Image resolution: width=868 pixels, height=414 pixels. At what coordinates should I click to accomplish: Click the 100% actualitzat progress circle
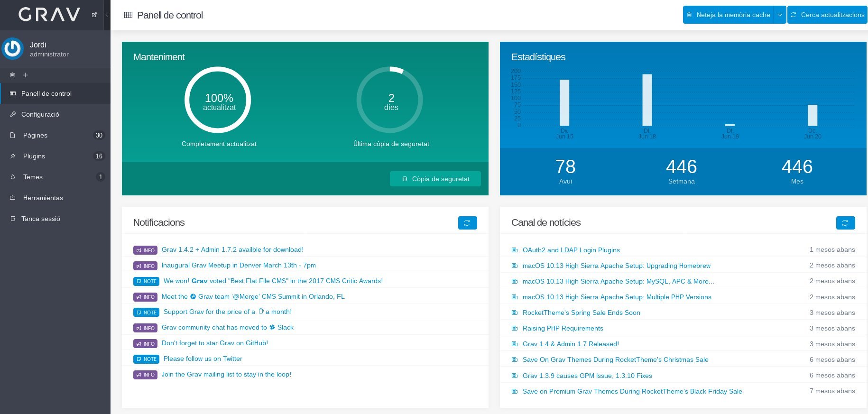tap(218, 100)
